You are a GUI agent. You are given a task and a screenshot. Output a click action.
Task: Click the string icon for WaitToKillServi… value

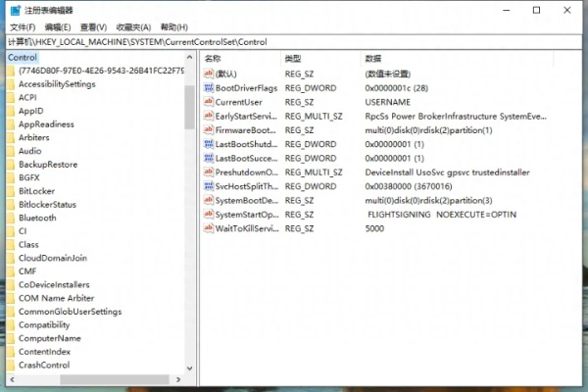point(208,228)
